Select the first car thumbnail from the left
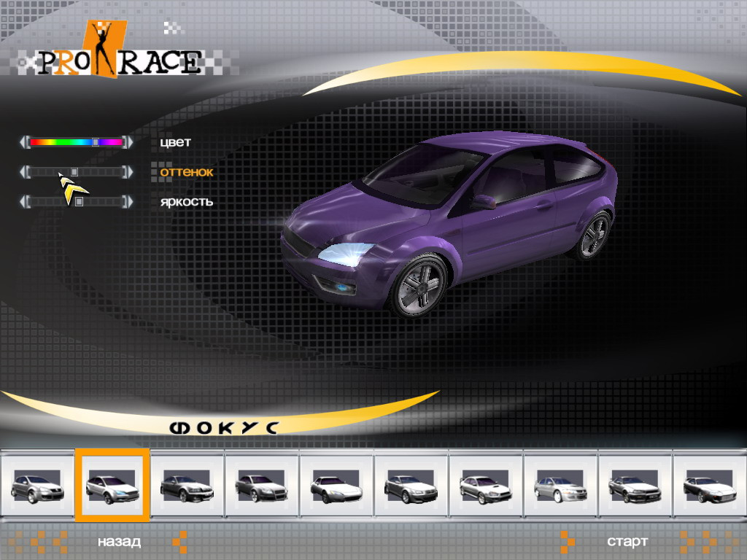This screenshot has height=560, width=747. tap(37, 485)
